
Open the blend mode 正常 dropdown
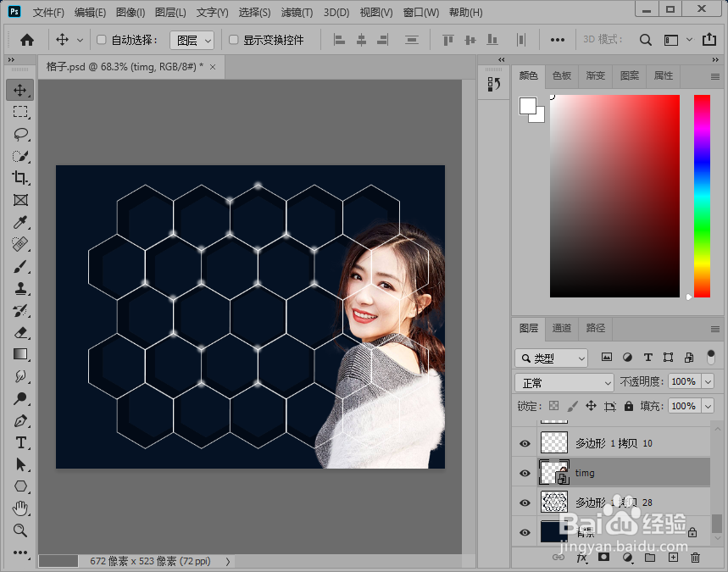pyautogui.click(x=564, y=382)
